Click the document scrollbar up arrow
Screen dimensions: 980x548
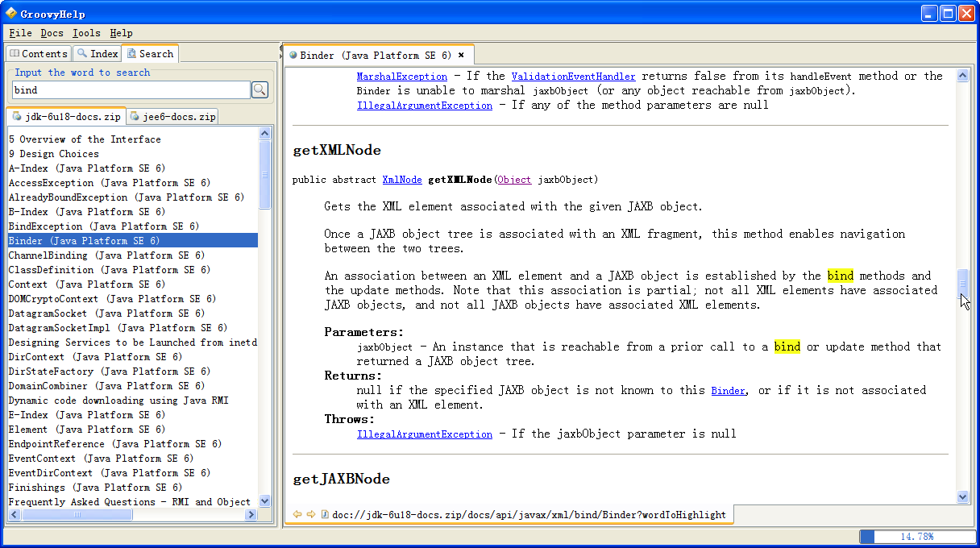tap(962, 75)
